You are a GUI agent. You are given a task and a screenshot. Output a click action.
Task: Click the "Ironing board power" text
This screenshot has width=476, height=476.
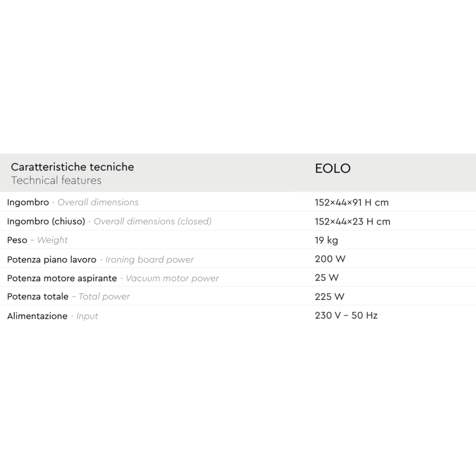click(x=150, y=259)
